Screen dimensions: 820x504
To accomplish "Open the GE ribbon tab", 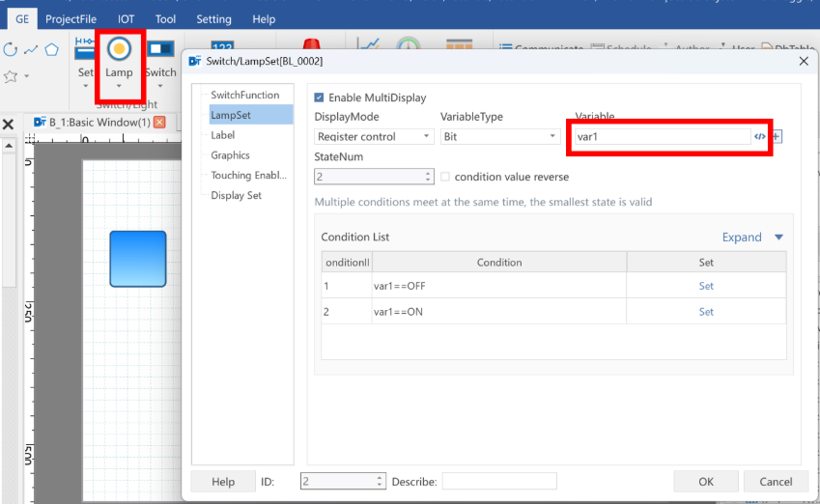I will [22, 19].
